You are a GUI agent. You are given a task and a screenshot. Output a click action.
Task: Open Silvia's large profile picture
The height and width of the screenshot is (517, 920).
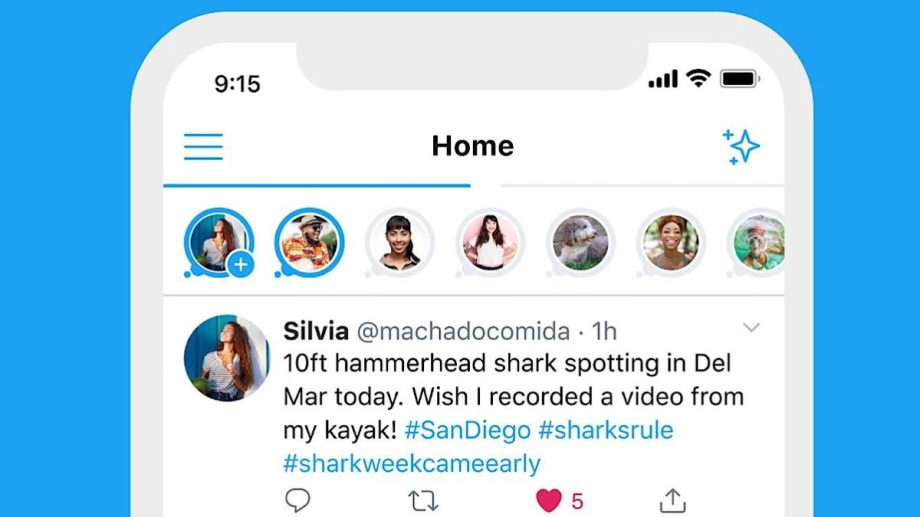(226, 358)
